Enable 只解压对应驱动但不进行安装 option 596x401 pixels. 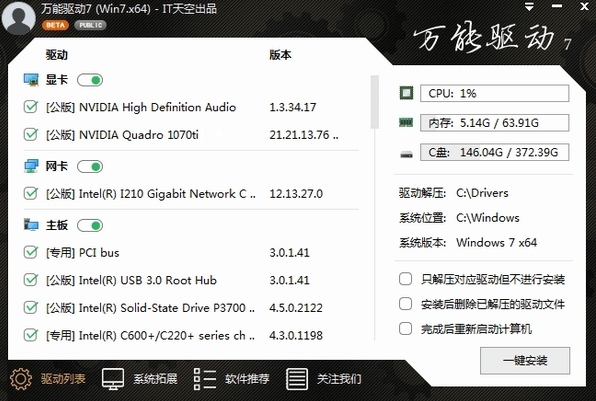pyautogui.click(x=406, y=279)
